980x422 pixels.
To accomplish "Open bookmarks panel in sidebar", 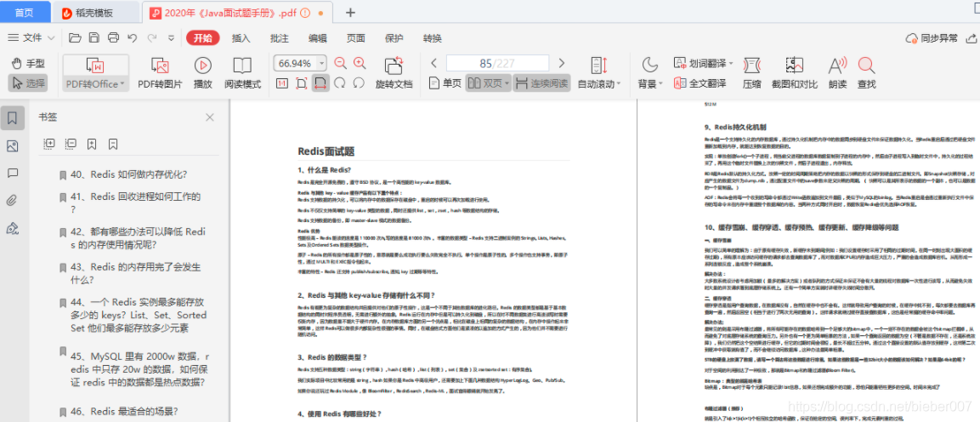I will 13,117.
